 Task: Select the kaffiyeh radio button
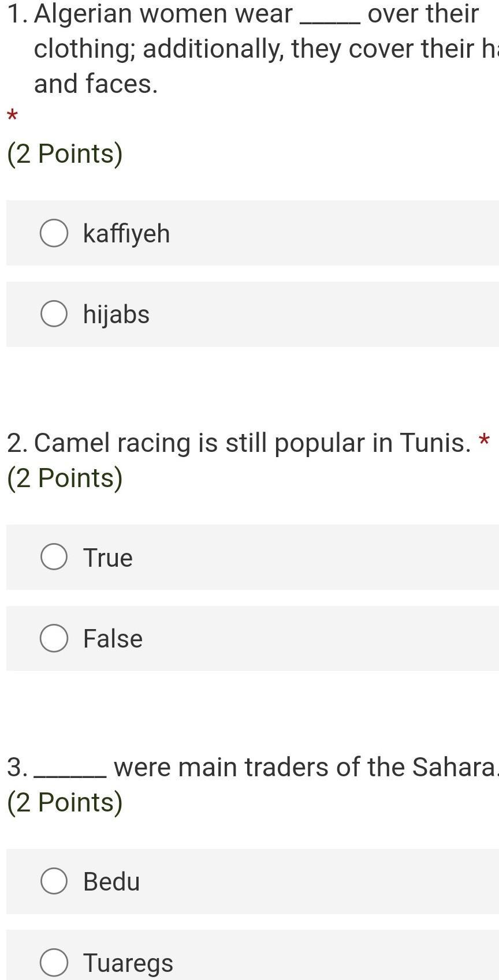(x=54, y=233)
